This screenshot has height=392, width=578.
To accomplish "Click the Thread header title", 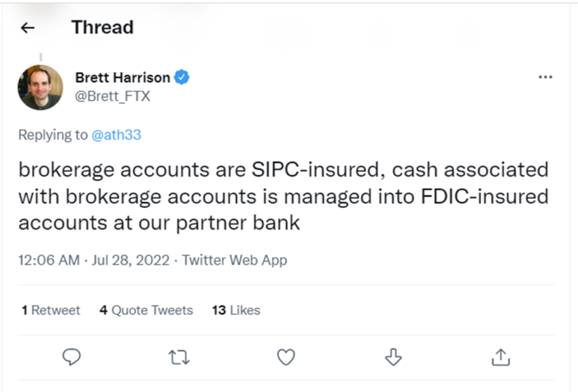I will [103, 27].
